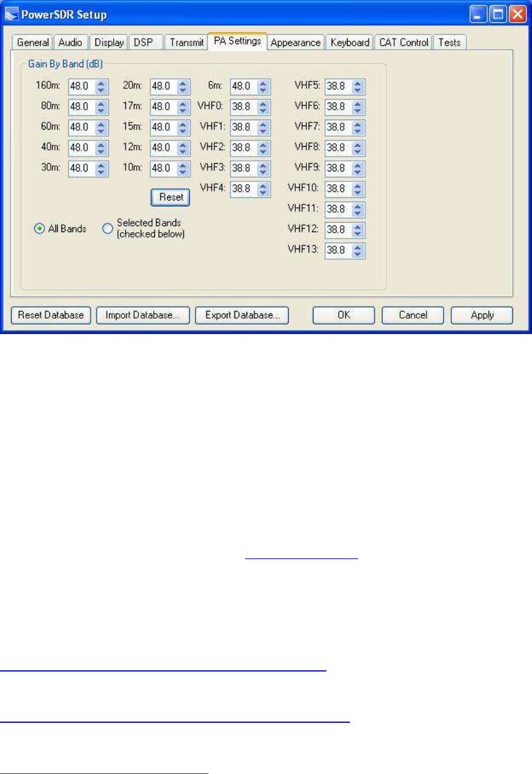
Task: Select the All Bands radio button
Action: tap(61, 229)
